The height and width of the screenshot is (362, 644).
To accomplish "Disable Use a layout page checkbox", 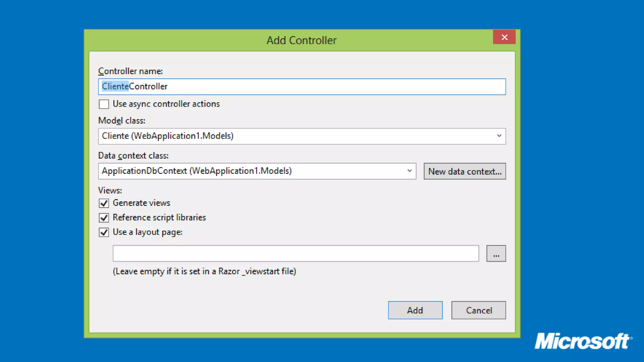I will [x=104, y=232].
